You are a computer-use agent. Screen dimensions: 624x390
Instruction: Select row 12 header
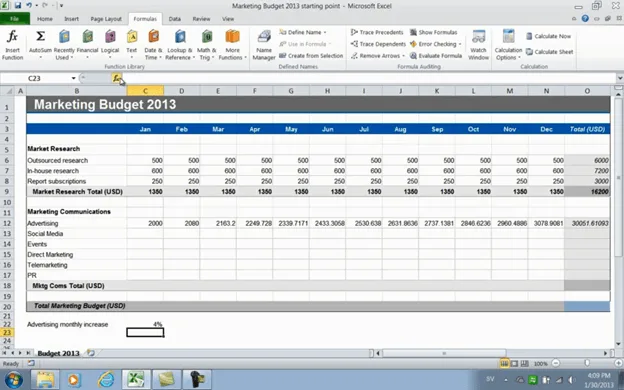(7, 223)
